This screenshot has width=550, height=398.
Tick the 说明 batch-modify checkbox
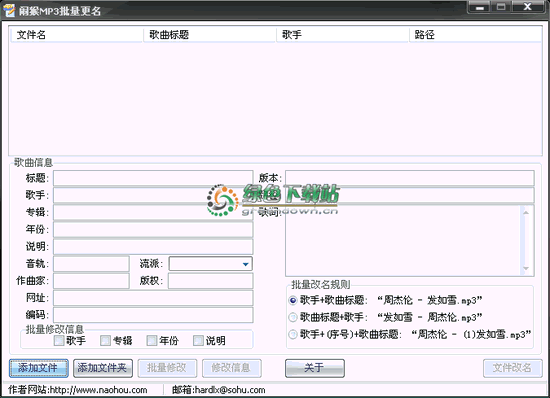pos(198,340)
